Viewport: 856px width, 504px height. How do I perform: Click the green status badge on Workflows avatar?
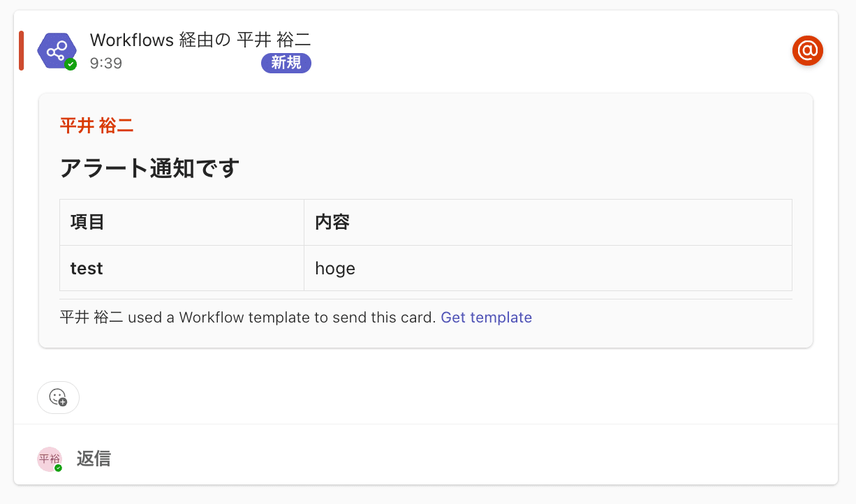(x=71, y=64)
